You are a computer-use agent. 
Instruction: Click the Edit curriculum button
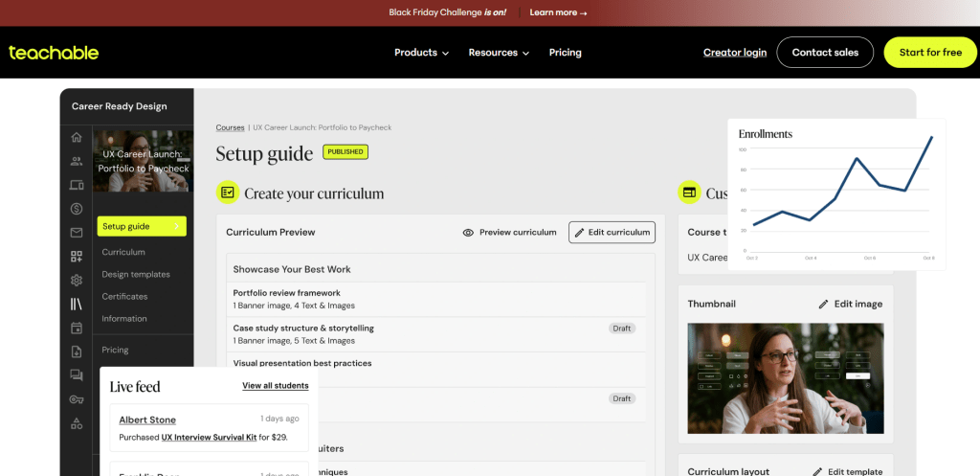click(x=612, y=232)
